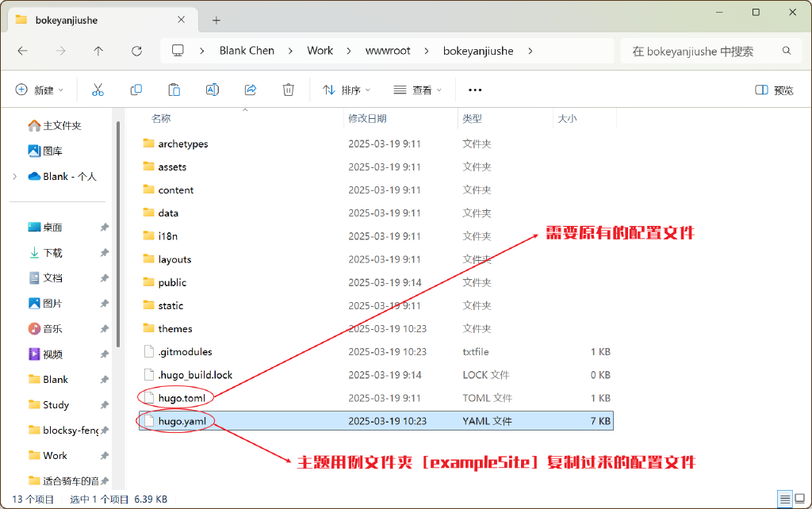Delete hugo.yaml using the trash icon
Image resolution: width=812 pixels, height=509 pixels.
(x=288, y=90)
